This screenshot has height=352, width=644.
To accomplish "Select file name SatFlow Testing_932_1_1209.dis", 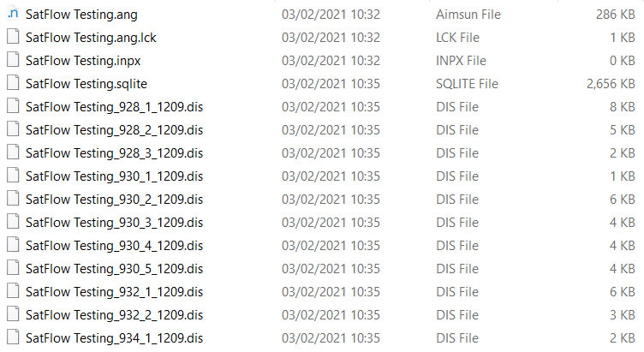I will pos(114,292).
